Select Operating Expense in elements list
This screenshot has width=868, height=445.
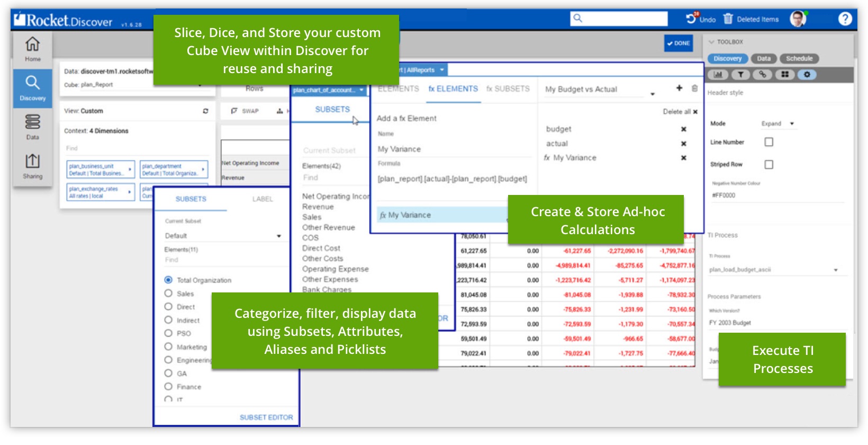click(335, 269)
